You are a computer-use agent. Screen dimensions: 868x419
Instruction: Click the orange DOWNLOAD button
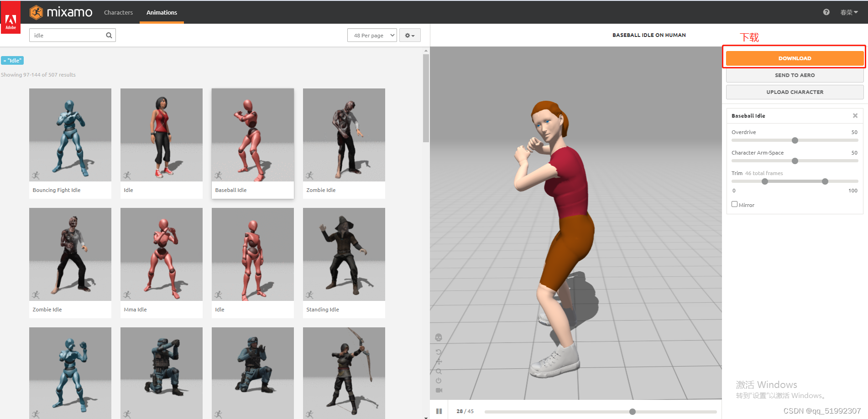795,58
